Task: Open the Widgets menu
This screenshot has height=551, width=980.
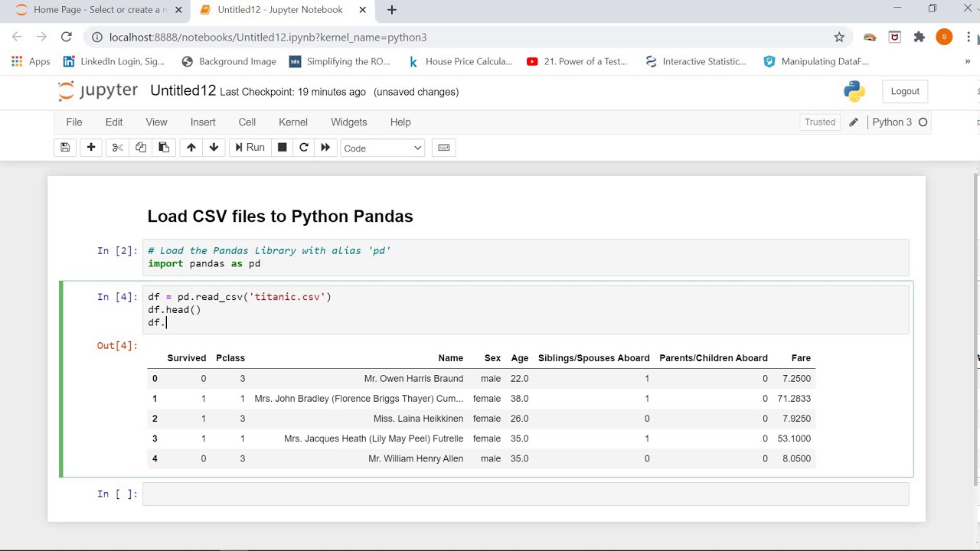Action: coord(349,122)
